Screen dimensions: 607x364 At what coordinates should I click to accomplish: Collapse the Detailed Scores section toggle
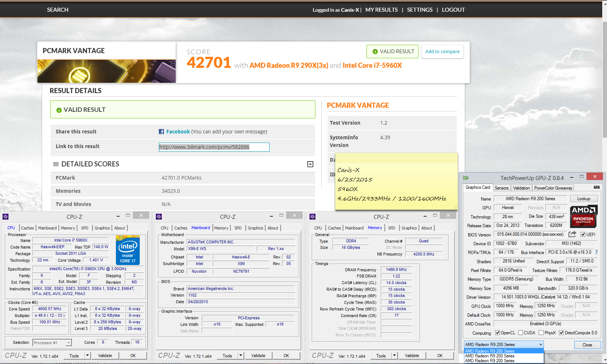coord(310,164)
